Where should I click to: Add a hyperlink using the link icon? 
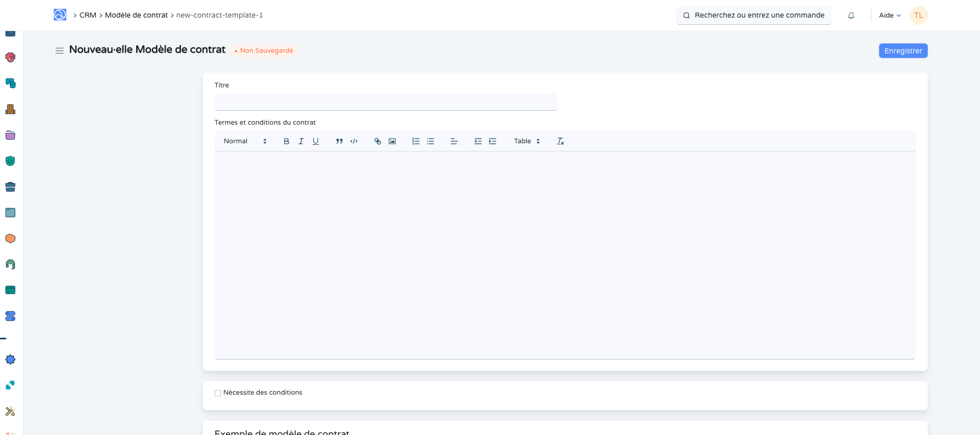pyautogui.click(x=378, y=141)
